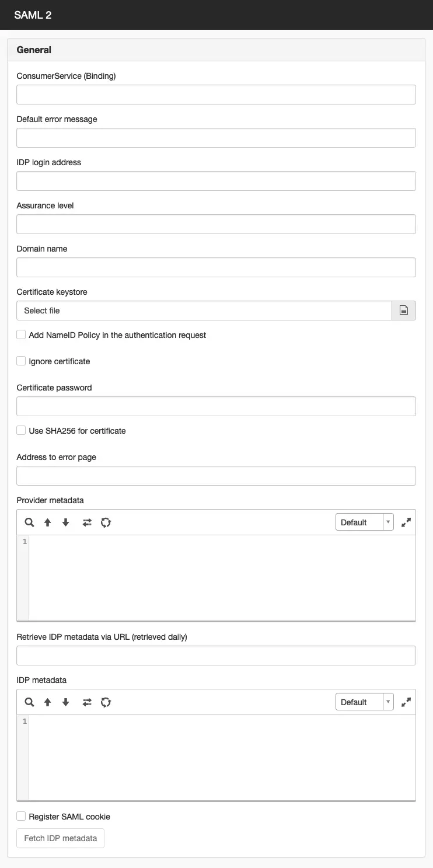The image size is (433, 868).
Task: Click the Certificate password input
Action: click(216, 406)
